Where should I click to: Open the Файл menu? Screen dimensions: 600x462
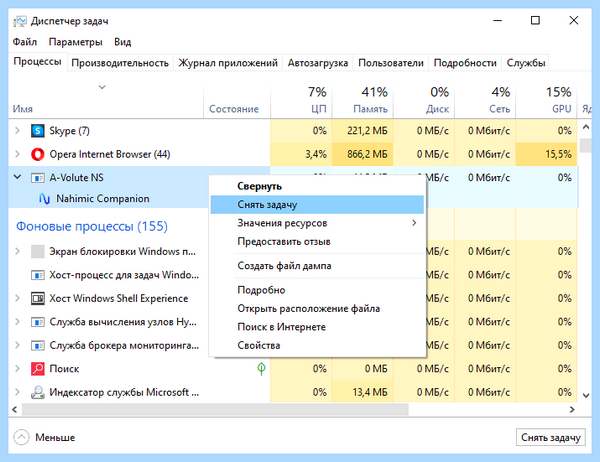point(25,42)
